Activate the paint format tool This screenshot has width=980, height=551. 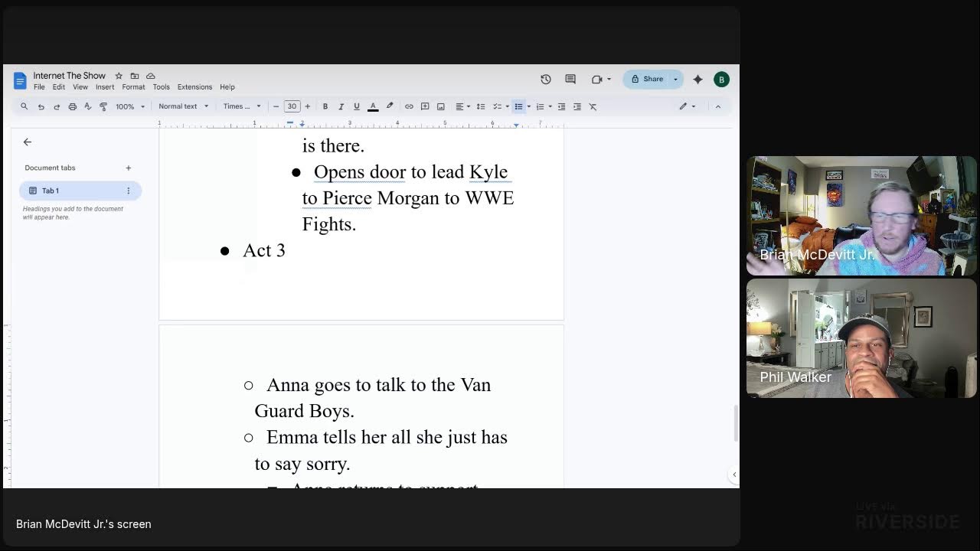point(103,106)
